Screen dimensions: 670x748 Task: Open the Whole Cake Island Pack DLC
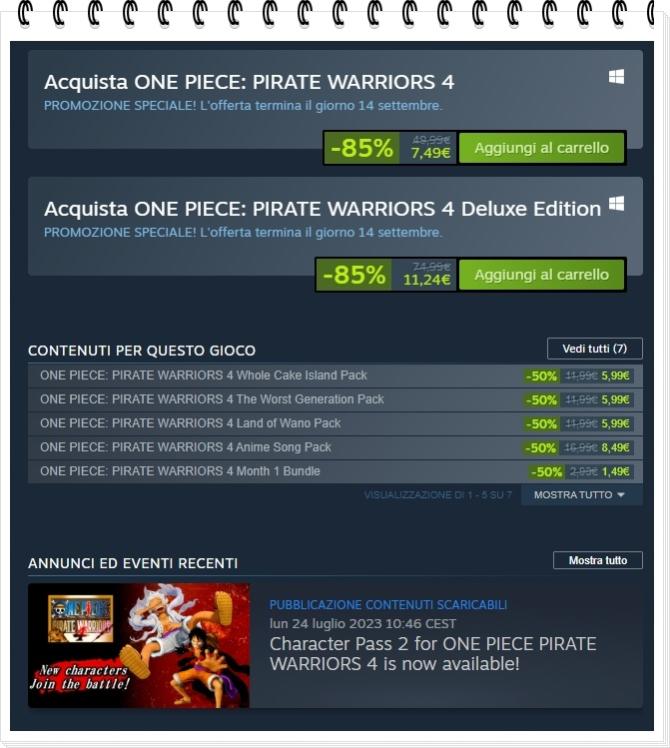coord(335,376)
